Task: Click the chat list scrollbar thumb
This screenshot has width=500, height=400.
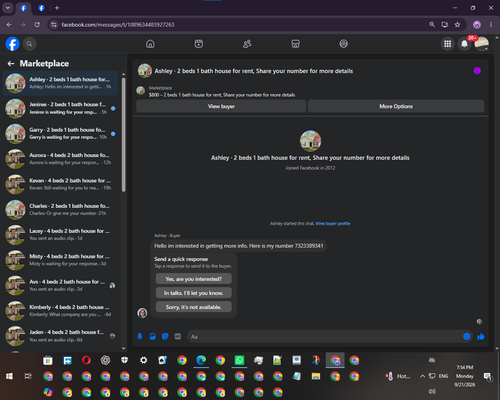Action: (x=124, y=135)
